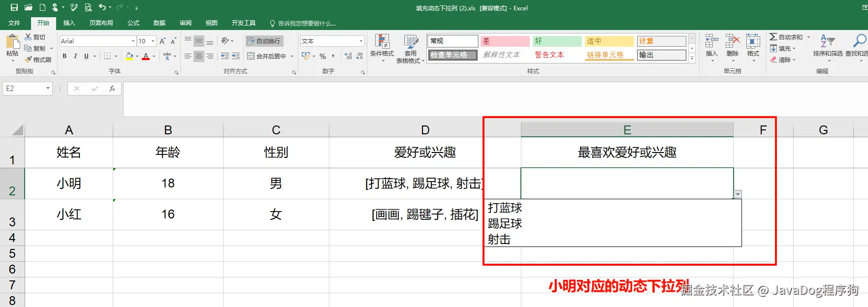Open number format 文本 dropdown
868x307 pixels.
361,41
